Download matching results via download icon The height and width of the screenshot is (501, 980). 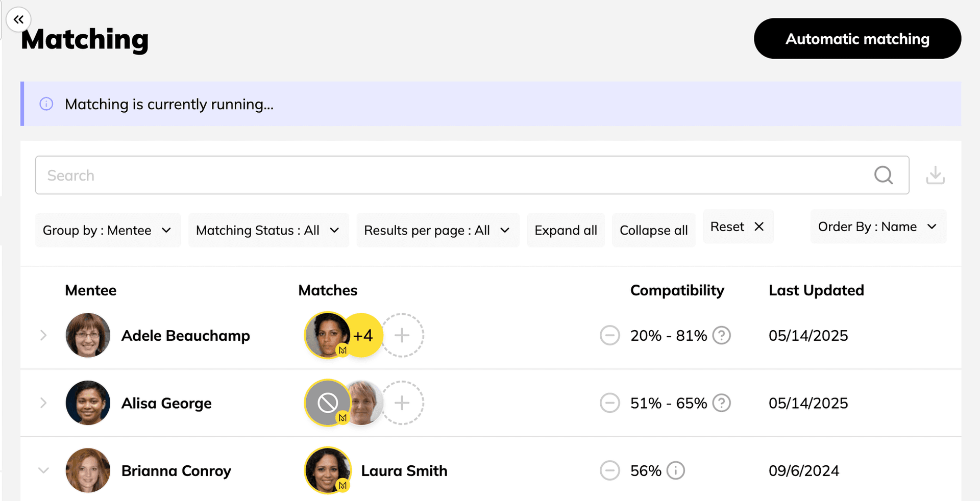(x=935, y=175)
